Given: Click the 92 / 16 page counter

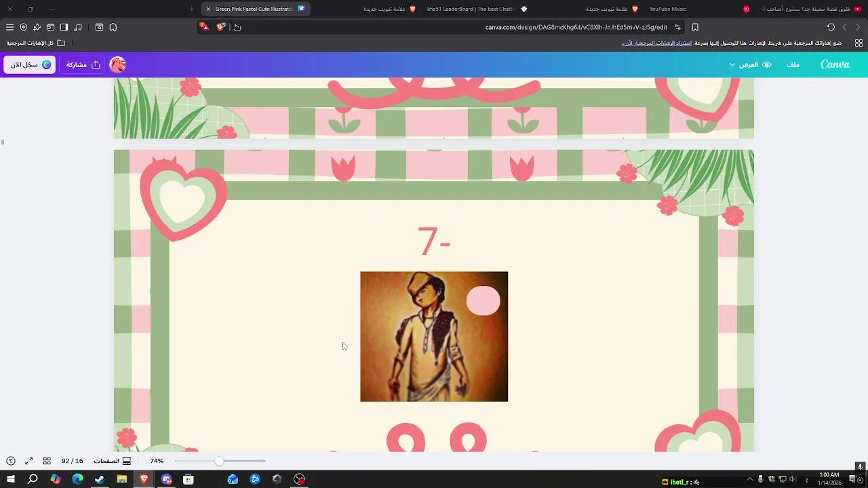Looking at the screenshot, I should click(x=72, y=461).
